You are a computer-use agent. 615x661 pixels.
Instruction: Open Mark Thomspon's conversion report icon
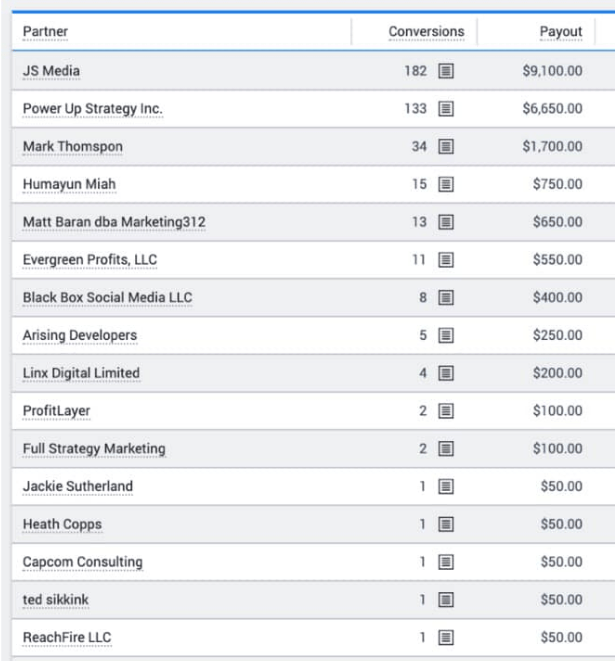coord(446,147)
